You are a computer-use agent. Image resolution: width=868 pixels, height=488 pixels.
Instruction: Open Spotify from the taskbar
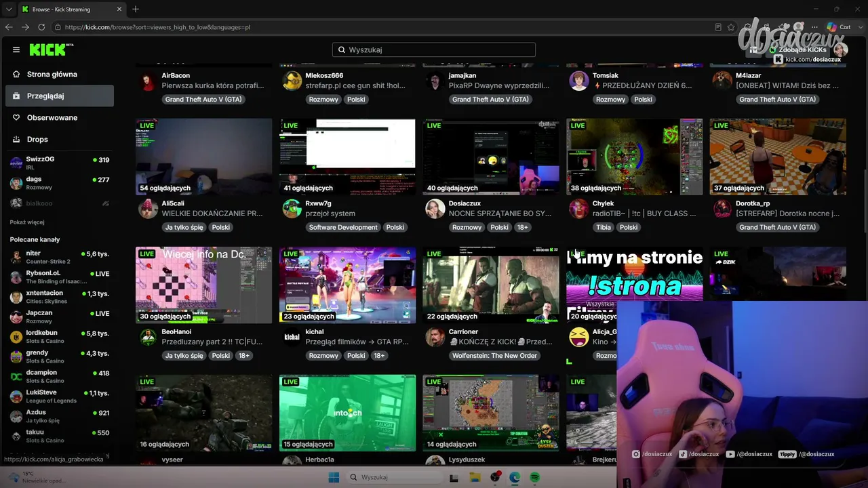[x=534, y=477]
